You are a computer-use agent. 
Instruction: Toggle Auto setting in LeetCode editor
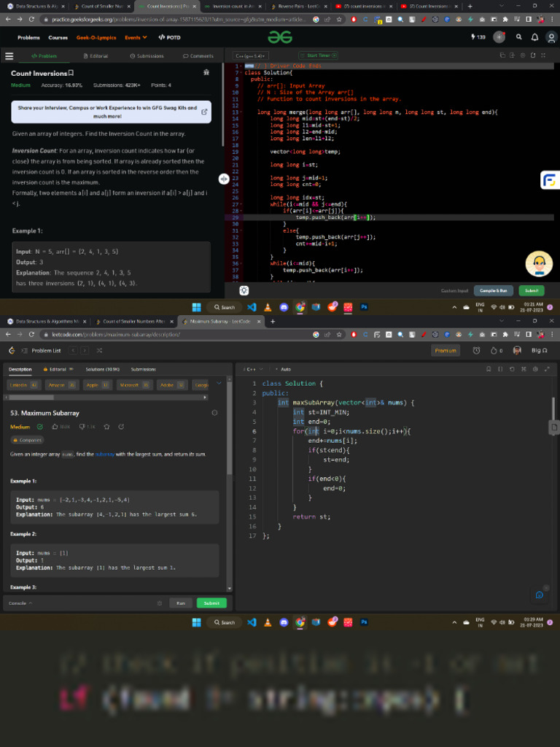coord(284,369)
